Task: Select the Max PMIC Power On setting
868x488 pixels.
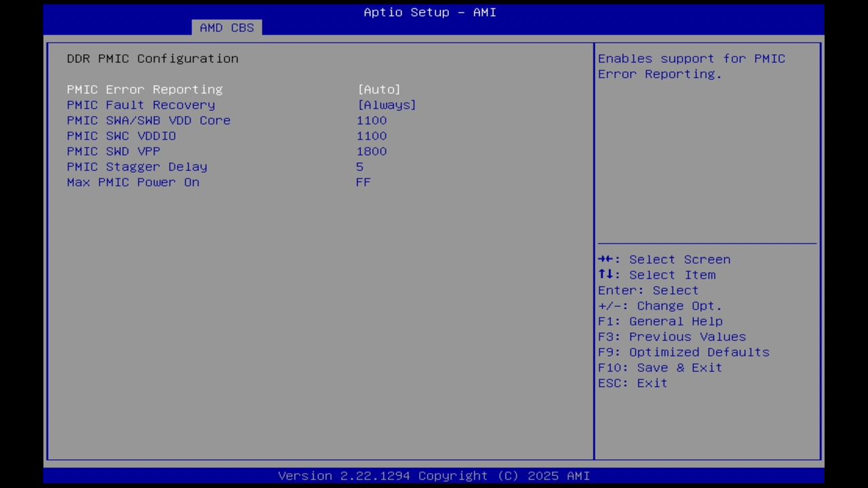Action: (133, 182)
